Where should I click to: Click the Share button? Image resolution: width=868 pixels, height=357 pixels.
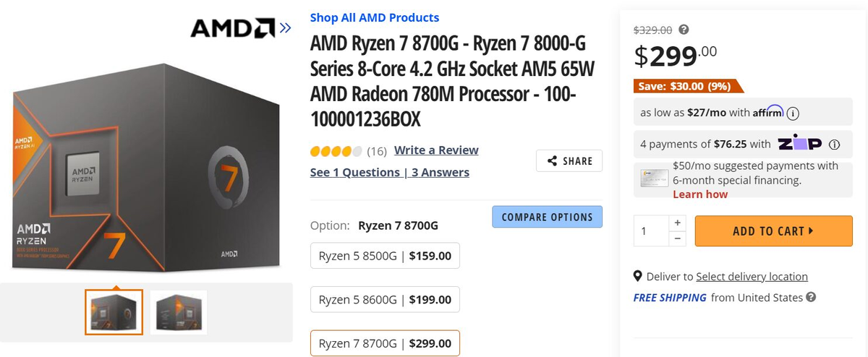tap(569, 161)
